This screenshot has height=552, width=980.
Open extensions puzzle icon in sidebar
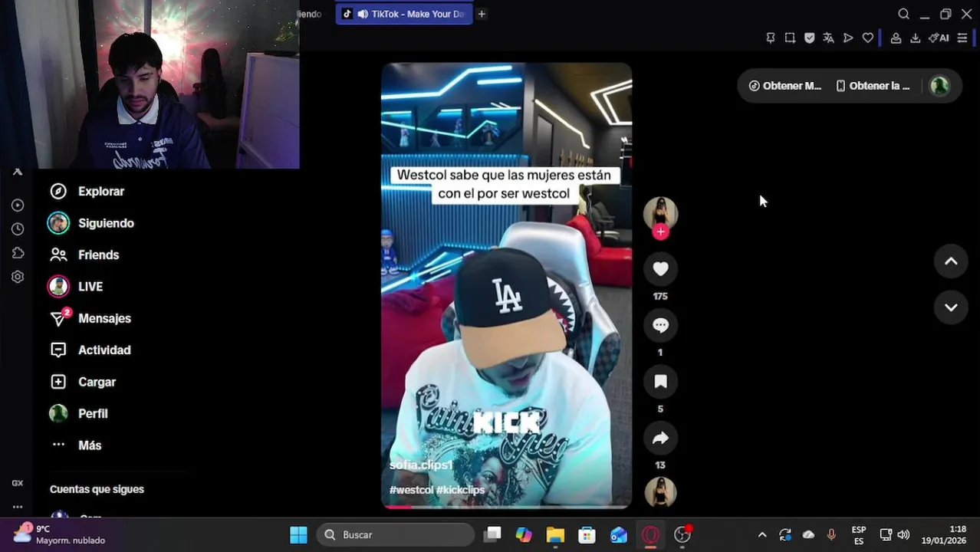(x=18, y=253)
